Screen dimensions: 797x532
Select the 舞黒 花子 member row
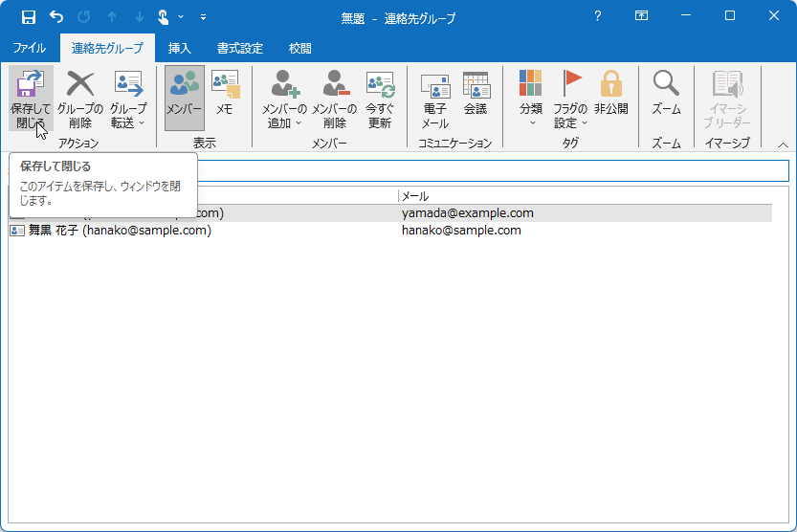tap(390, 231)
